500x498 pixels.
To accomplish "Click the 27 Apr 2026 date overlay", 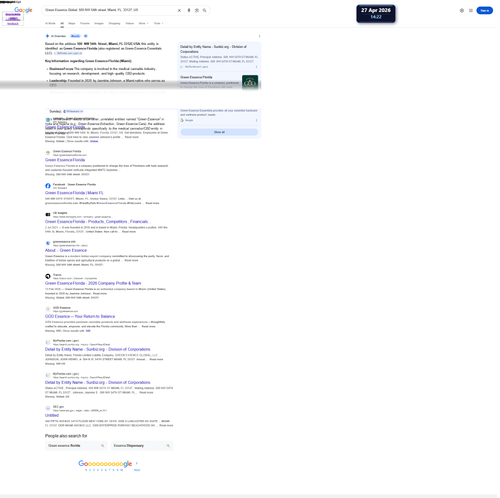I will click(x=376, y=14).
